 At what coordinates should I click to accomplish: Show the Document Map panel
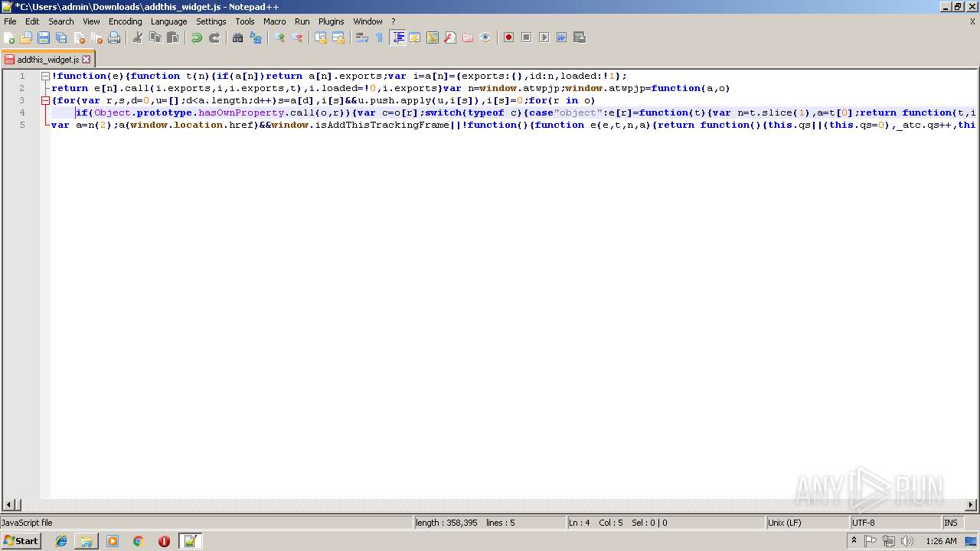[x=433, y=37]
